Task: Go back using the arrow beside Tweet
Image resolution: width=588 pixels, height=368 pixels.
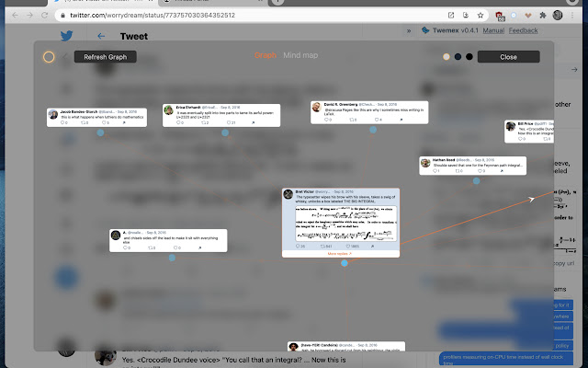Action: coord(101,36)
